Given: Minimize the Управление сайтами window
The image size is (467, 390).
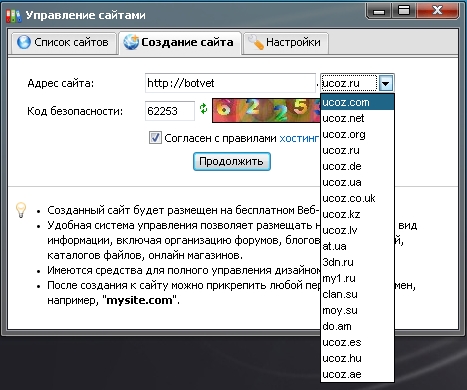Looking at the screenshot, I should point(379,11).
